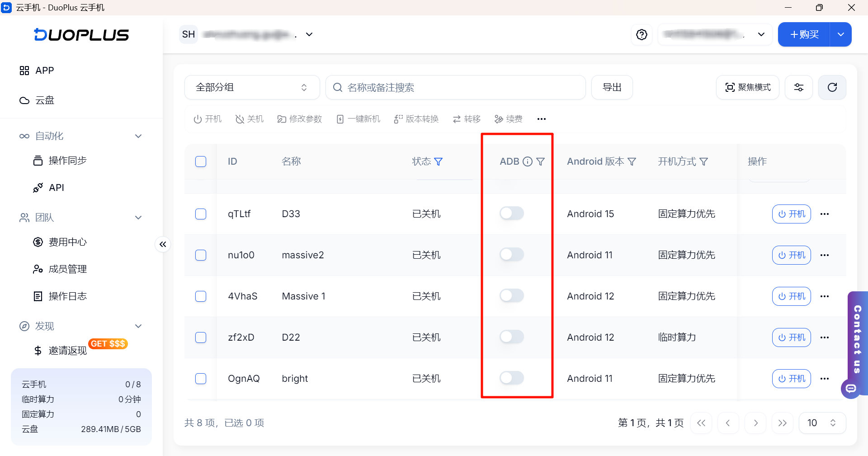This screenshot has height=456, width=868.
Task: Enable ADB toggle for D33
Action: click(x=512, y=213)
